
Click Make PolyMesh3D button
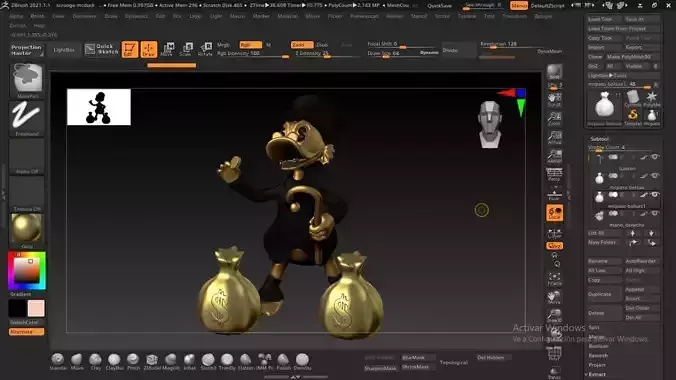(632, 57)
